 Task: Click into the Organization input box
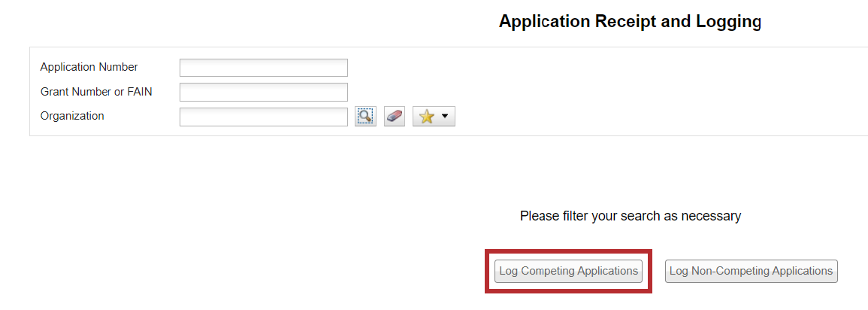pyautogui.click(x=263, y=117)
